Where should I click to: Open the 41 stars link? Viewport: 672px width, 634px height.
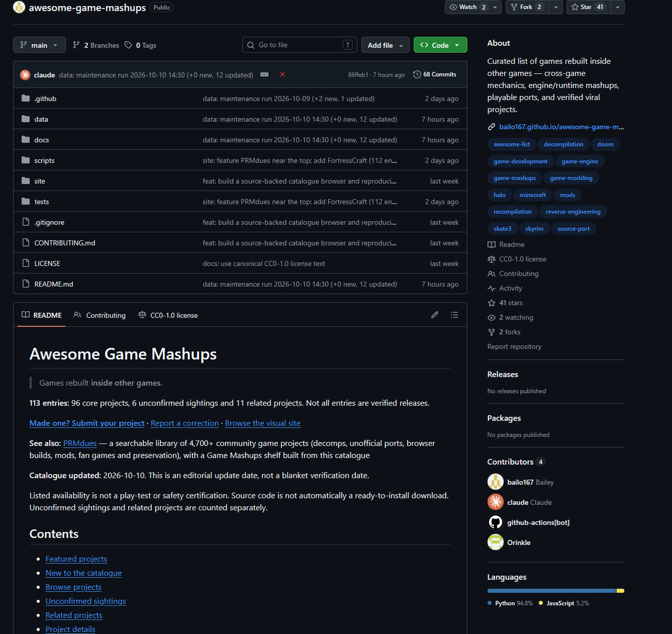[x=505, y=303]
